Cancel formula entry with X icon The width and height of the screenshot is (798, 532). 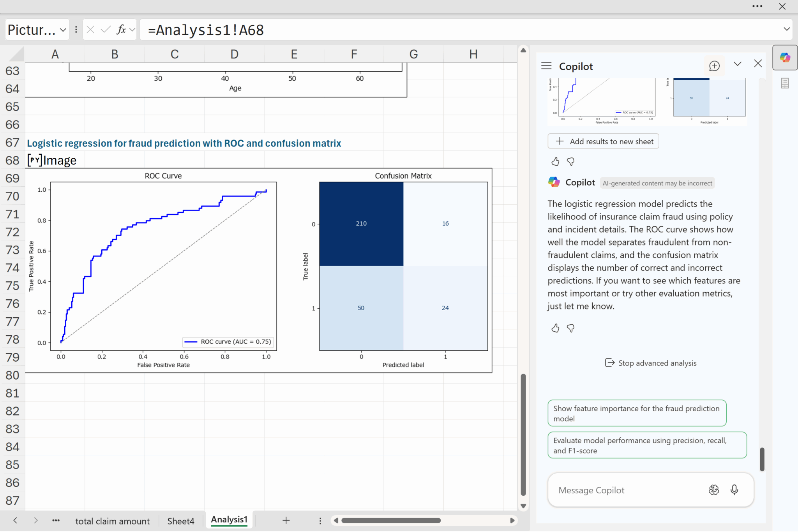90,30
